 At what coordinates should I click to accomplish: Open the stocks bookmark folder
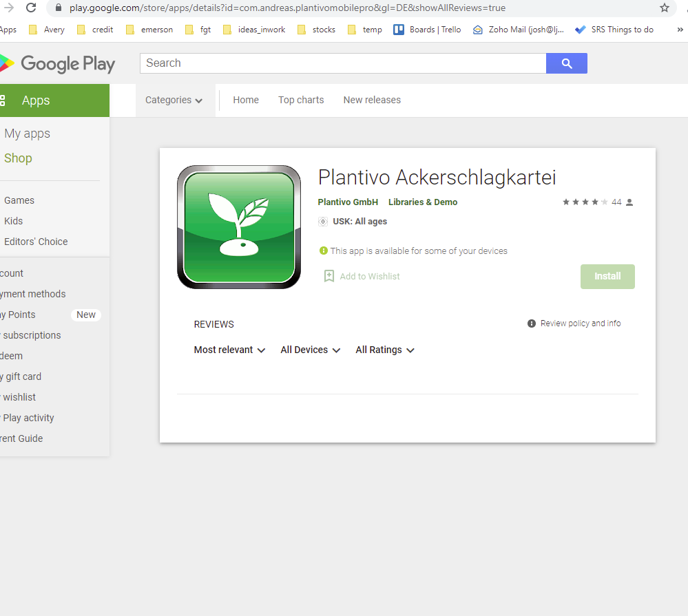[316, 30]
